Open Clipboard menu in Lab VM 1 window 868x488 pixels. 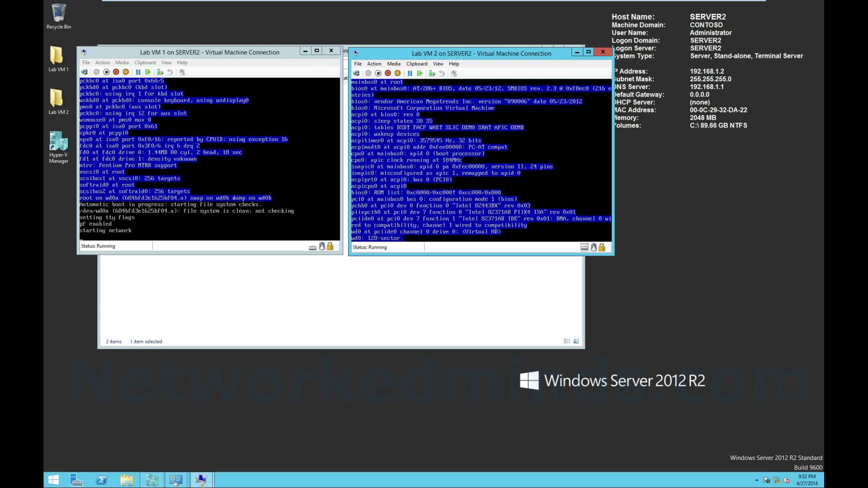pyautogui.click(x=145, y=63)
